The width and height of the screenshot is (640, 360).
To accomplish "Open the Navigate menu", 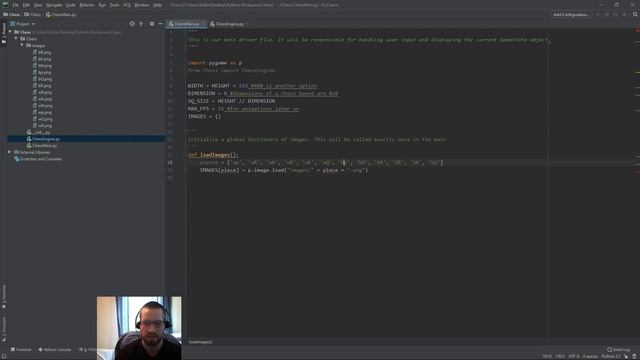I will click(54, 5).
